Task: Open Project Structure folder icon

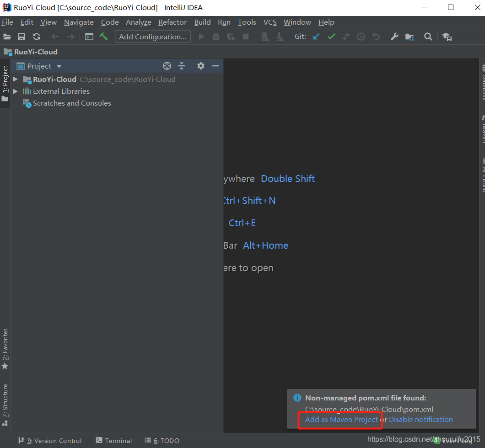Action: (410, 37)
